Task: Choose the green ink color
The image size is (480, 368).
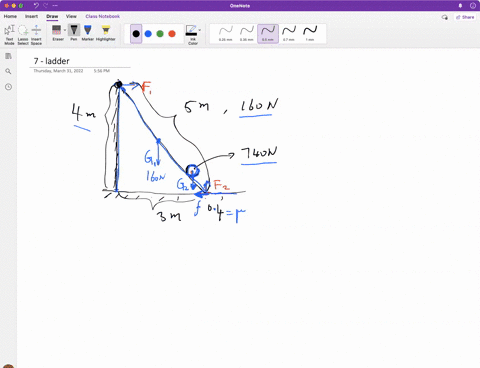Action: [160, 34]
